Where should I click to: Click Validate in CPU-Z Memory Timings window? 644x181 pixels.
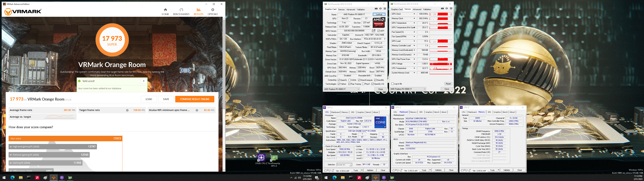[506, 170]
